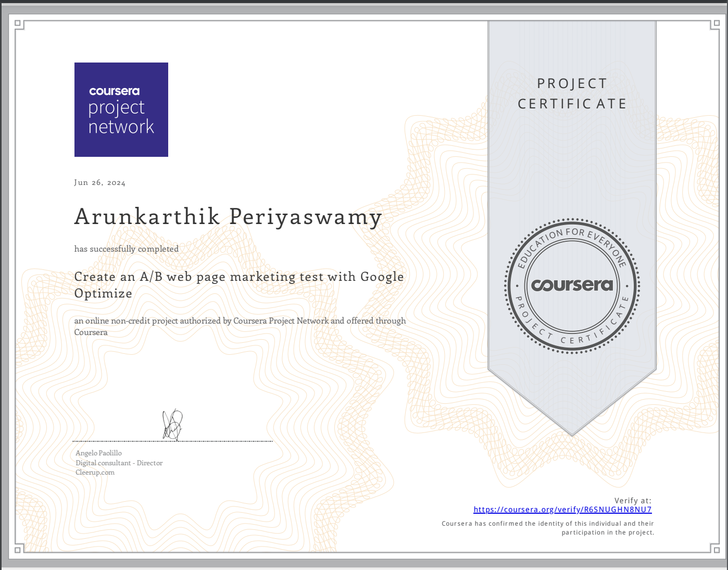The width and height of the screenshot is (728, 570).
Task: Click the Cleerup.com text
Action: [x=95, y=473]
